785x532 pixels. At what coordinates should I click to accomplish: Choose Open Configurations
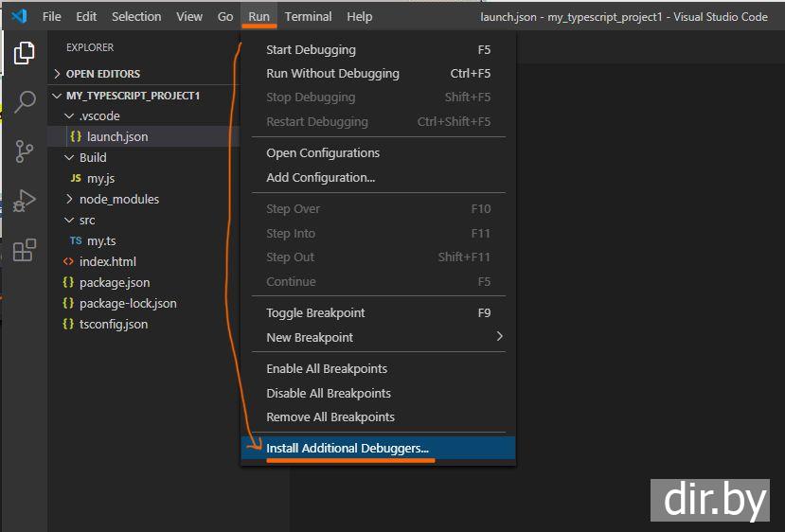pyautogui.click(x=378, y=152)
